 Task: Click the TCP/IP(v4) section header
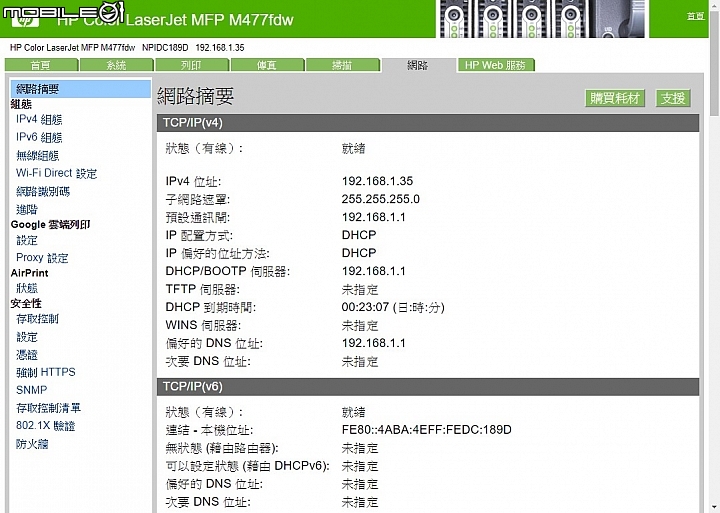[428, 123]
